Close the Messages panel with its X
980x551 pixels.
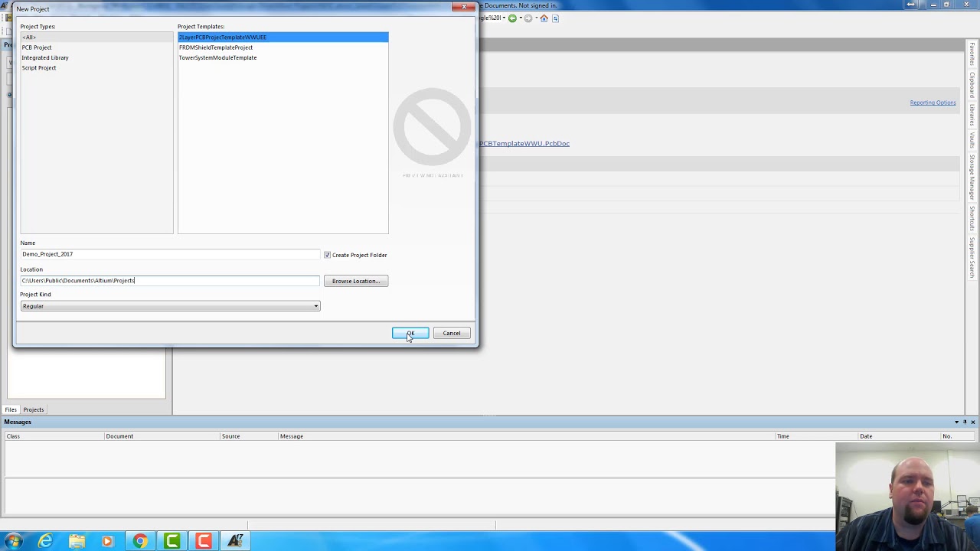coord(973,422)
